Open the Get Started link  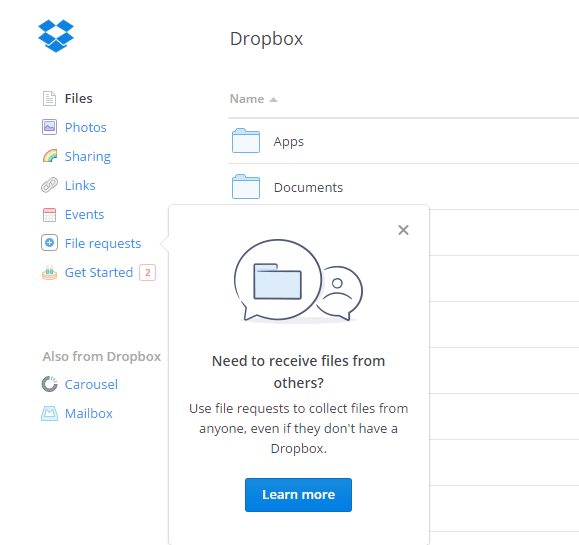coord(99,272)
